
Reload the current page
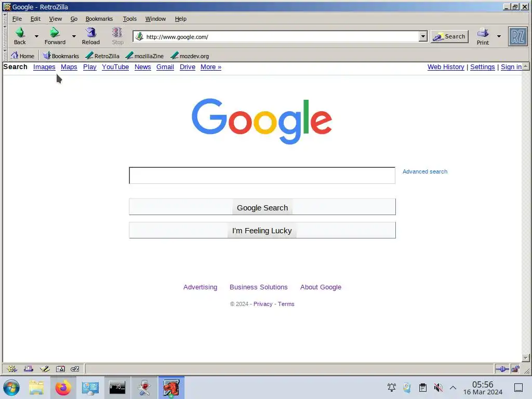(90, 36)
